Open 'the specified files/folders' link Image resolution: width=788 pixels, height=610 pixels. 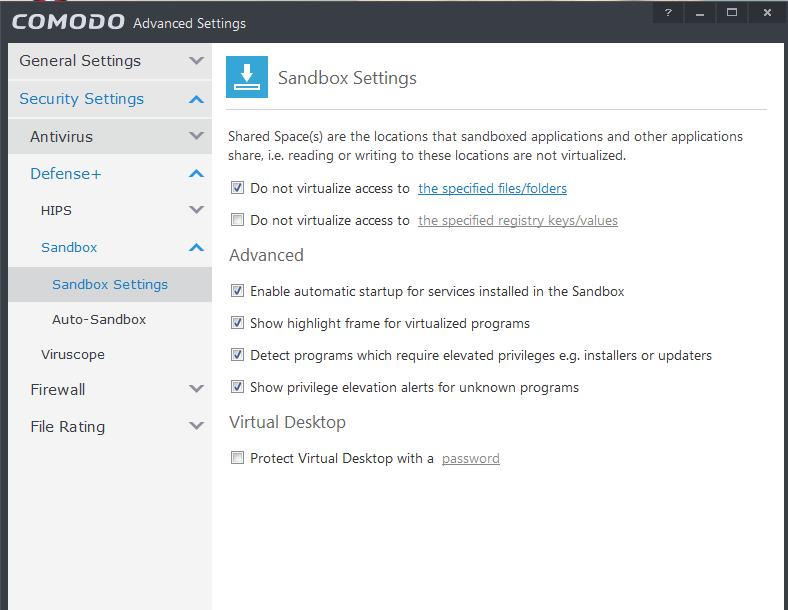point(492,188)
